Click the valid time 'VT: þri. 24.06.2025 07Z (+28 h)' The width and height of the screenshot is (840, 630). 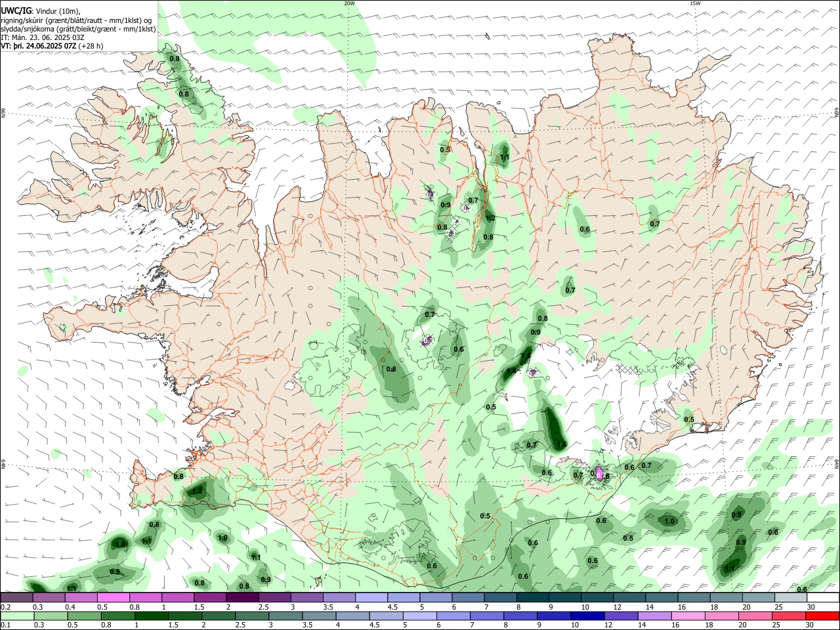click(52, 46)
